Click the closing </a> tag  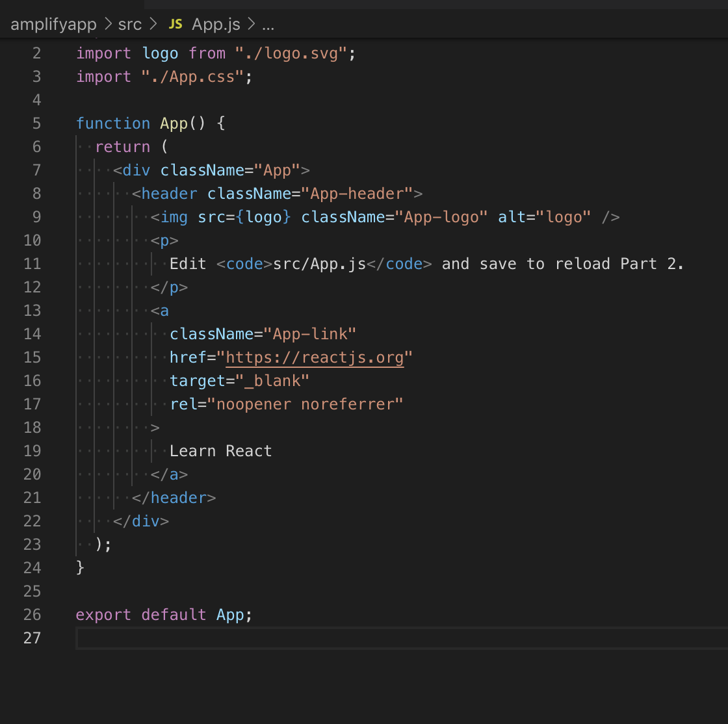pyautogui.click(x=169, y=474)
